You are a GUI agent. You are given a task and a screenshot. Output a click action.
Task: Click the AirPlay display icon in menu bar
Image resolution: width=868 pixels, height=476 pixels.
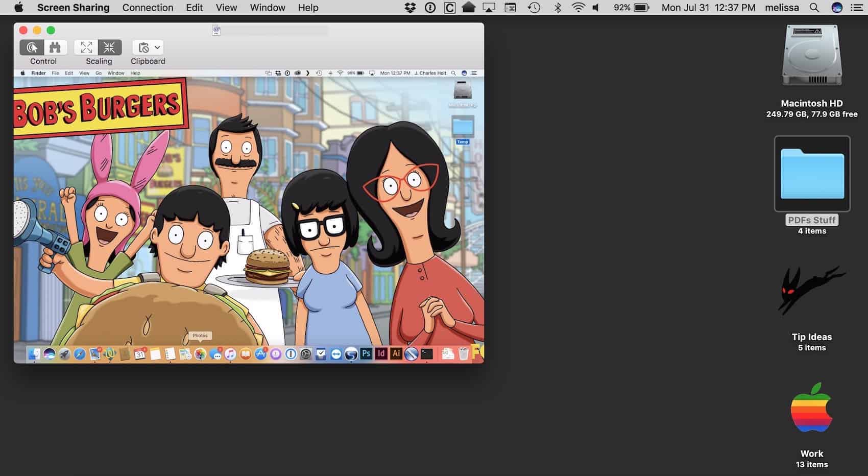[489, 8]
